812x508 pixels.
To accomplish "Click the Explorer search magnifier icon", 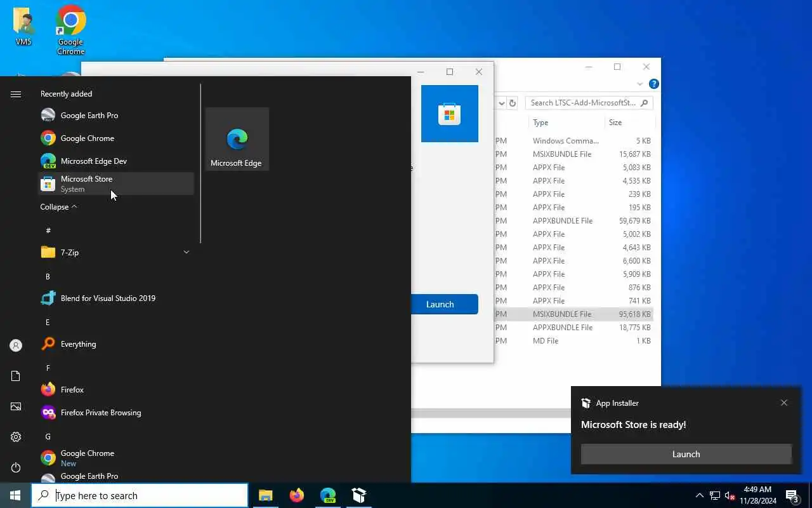I will 645,103.
